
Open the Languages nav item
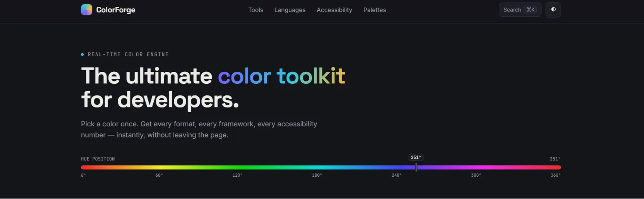(x=290, y=10)
